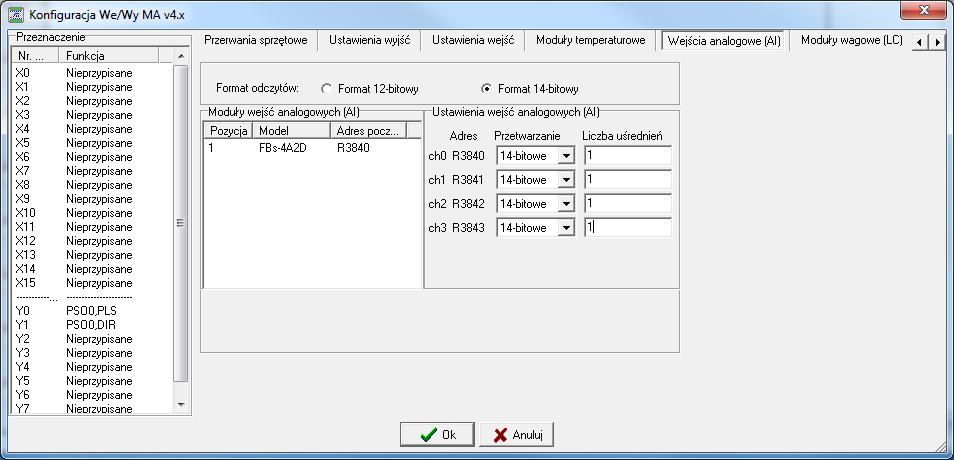Click Przeznaczenie list scroll up arrow
The width and height of the screenshot is (954, 460).
click(180, 56)
